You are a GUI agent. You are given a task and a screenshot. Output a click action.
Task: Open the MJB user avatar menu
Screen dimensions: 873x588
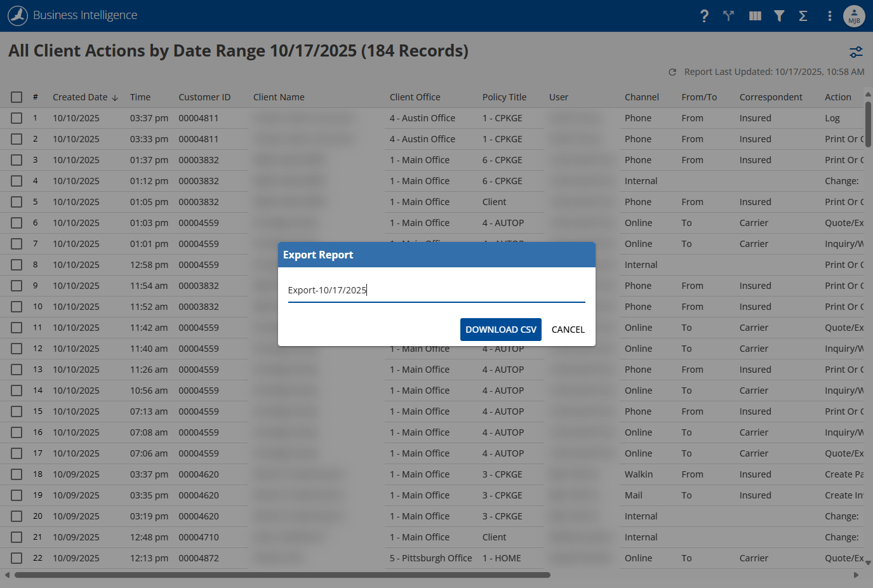tap(854, 16)
